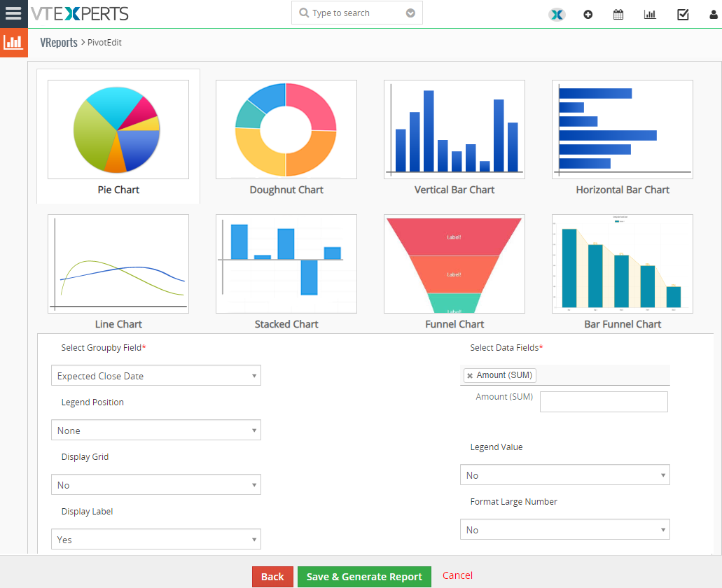Open the calendar icon in the header

point(618,13)
